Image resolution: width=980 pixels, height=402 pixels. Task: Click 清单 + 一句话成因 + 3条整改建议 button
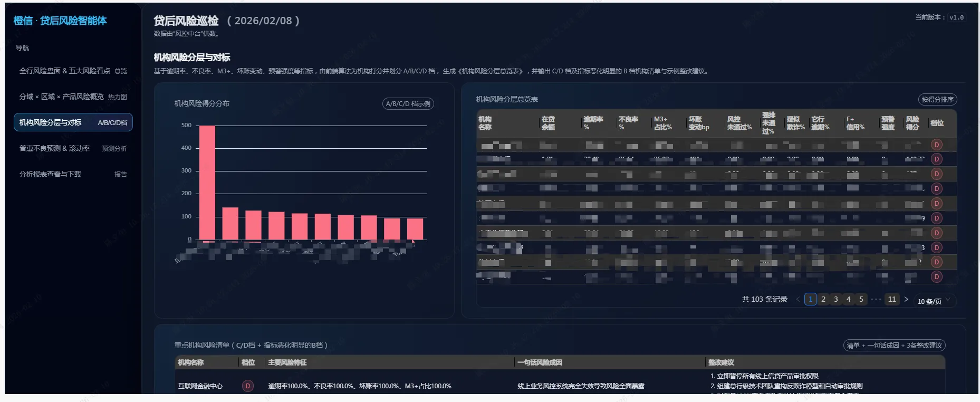[x=893, y=346]
